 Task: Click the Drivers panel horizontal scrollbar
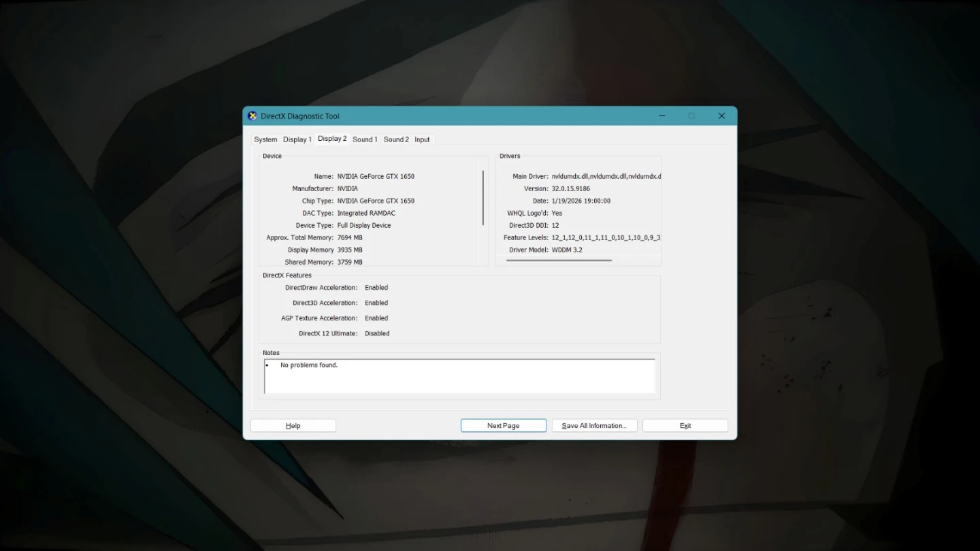559,261
